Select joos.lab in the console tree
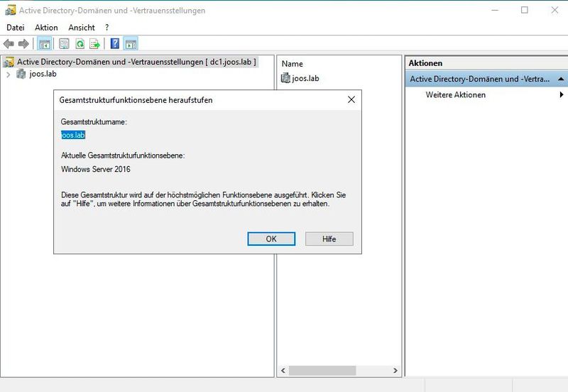Image resolution: width=568 pixels, height=392 pixels. point(43,74)
